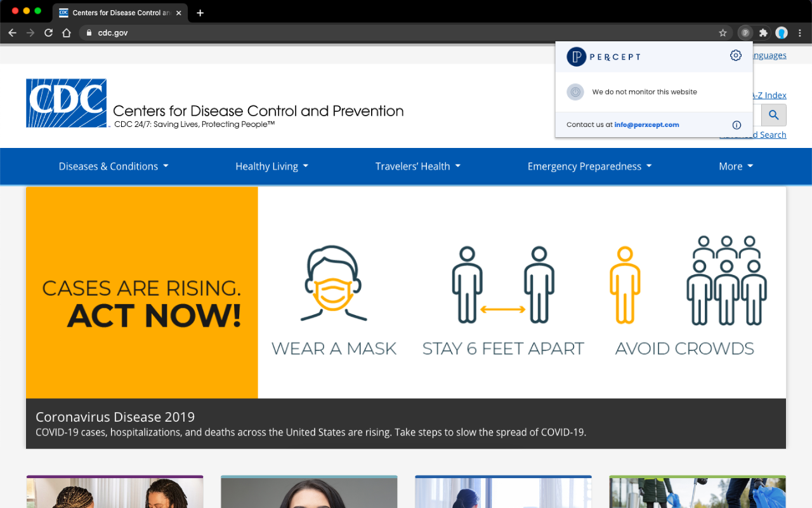Open the teal-topped card with woman's portrait
This screenshot has height=508, width=812.
[309, 492]
